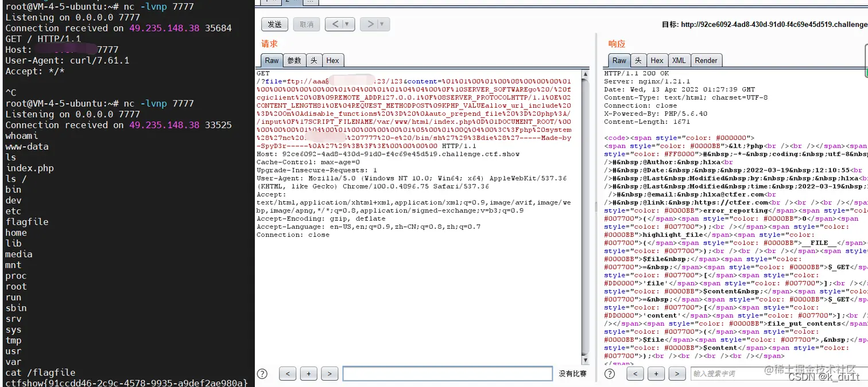Click the 请求 (Request) heading
This screenshot has height=387, width=868.
[269, 44]
